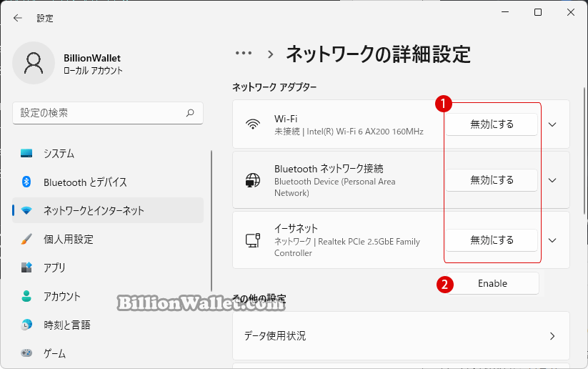The image size is (588, 369).
Task: Click the システム monitor icon in the sidebar
Action: pyautogui.click(x=26, y=153)
